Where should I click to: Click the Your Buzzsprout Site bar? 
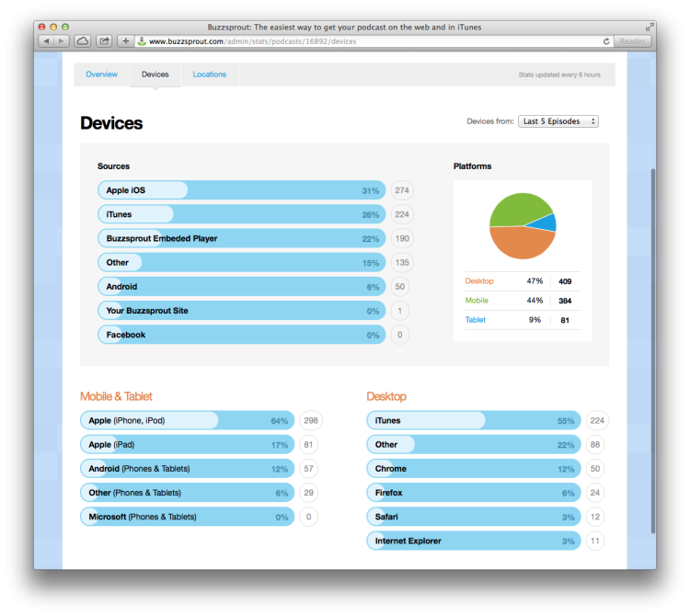click(242, 311)
